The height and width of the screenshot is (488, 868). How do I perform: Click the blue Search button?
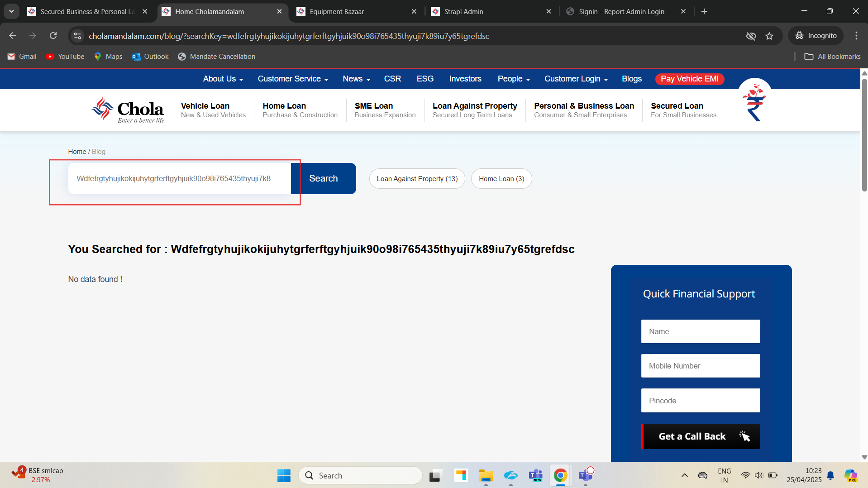tap(324, 178)
